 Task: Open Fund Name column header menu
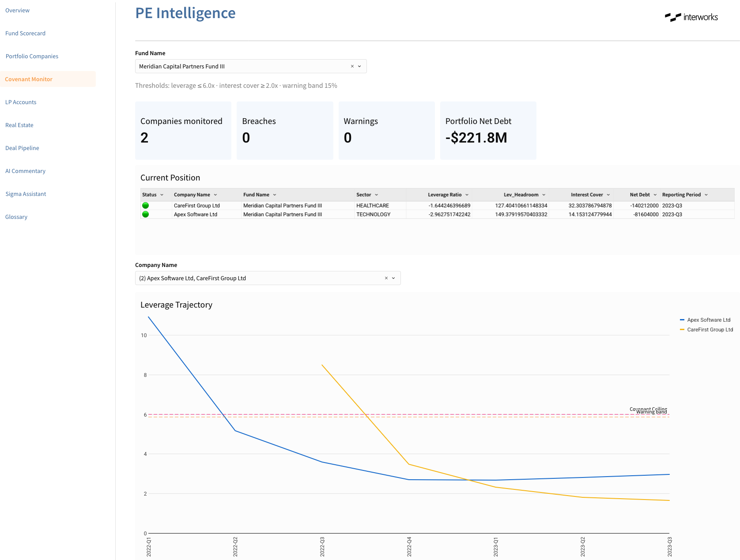click(275, 195)
